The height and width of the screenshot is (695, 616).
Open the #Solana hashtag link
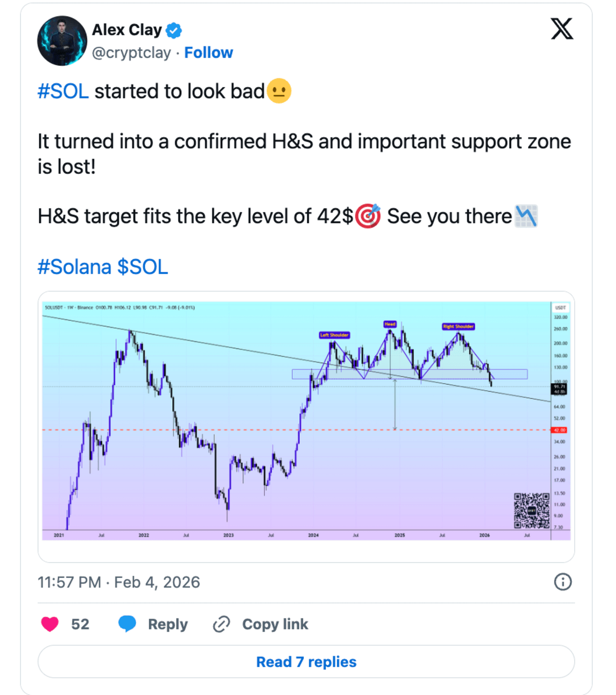(74, 267)
